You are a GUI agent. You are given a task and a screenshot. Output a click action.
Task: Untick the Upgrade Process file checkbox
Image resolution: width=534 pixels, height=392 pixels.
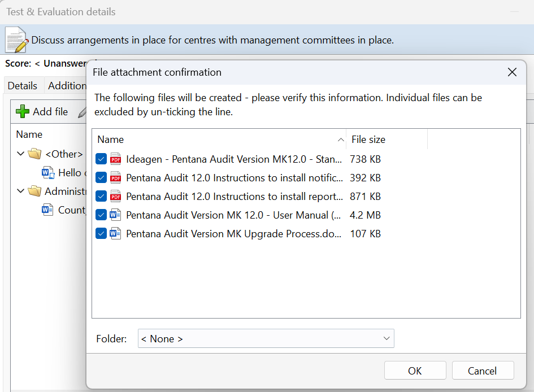tap(101, 234)
